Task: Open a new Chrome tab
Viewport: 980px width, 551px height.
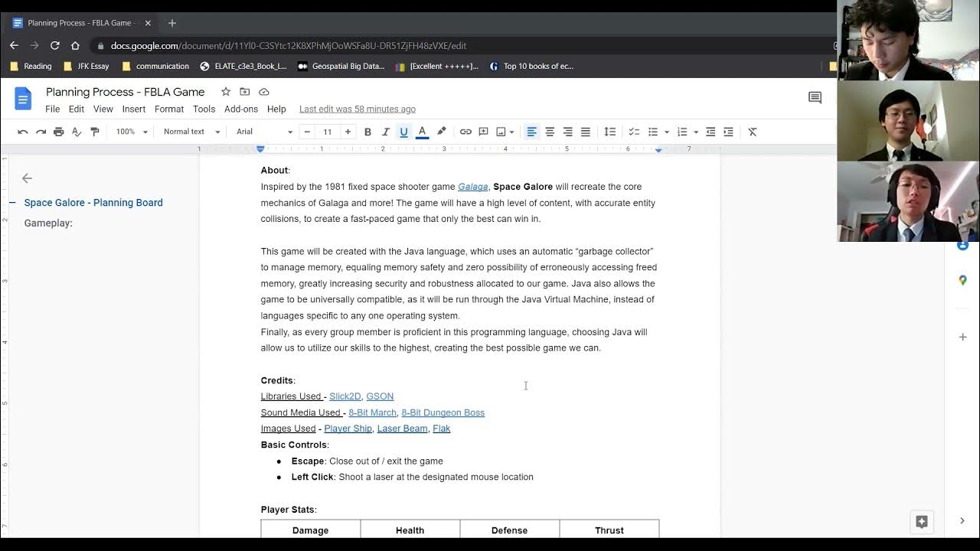Action: point(171,23)
